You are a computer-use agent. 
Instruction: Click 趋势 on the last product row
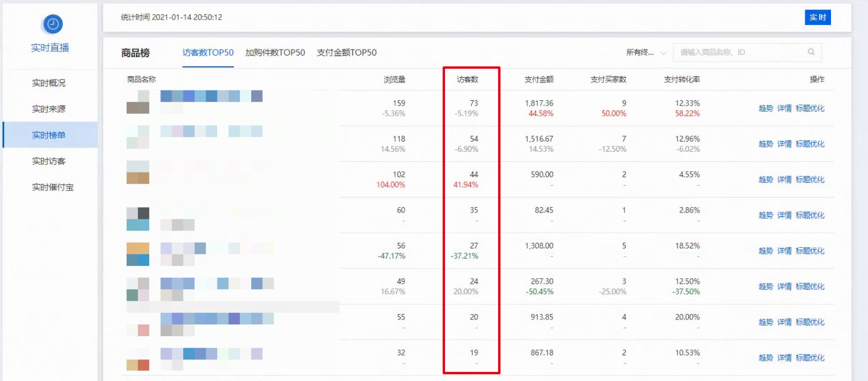(766, 358)
